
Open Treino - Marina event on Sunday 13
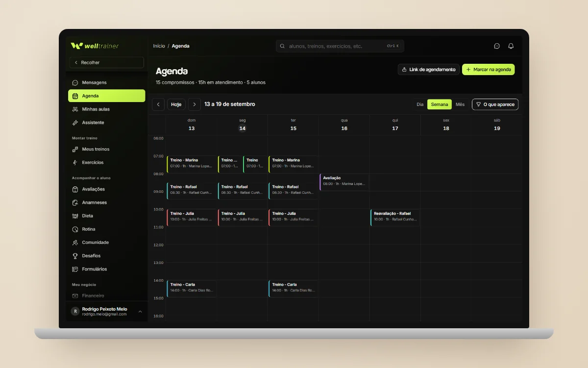point(192,164)
